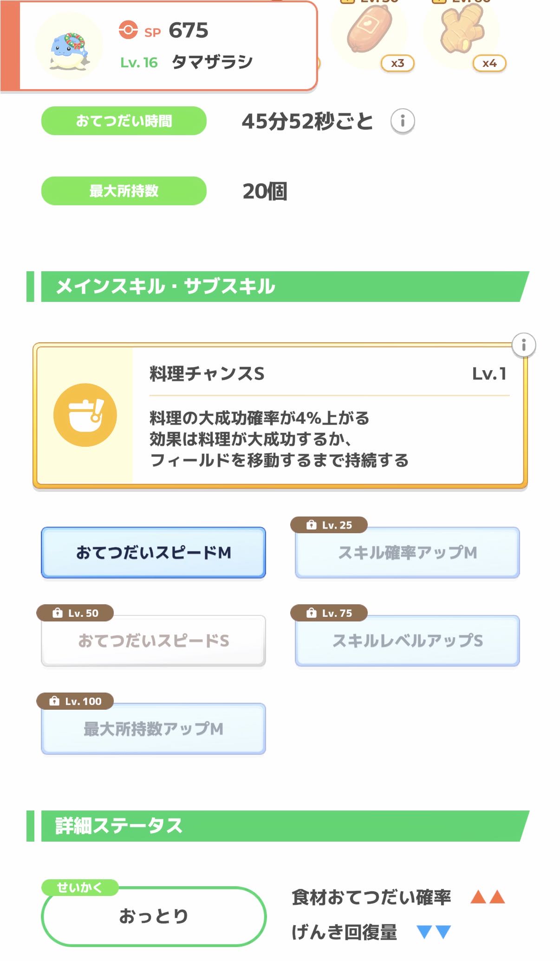This screenshot has height=961, width=560.
Task: Tap the 最大所持数 green label
Action: click(x=124, y=191)
